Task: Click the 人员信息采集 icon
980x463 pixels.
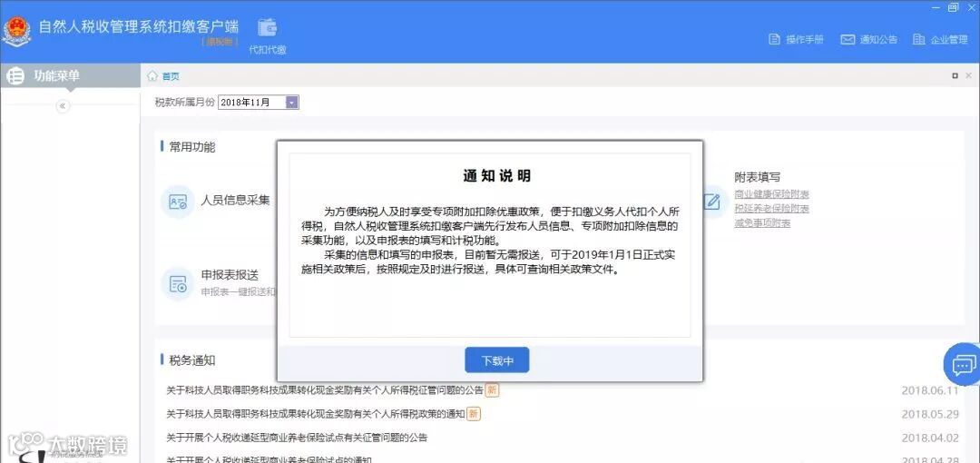Action: click(178, 202)
